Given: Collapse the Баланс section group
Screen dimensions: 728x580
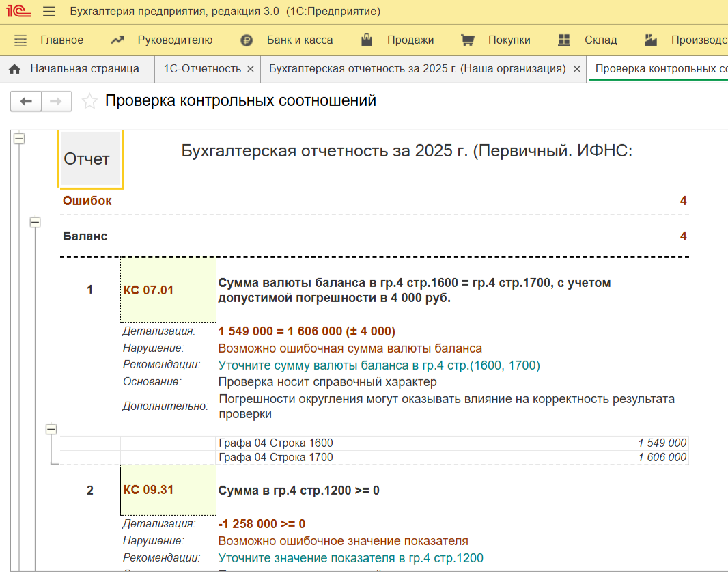Looking at the screenshot, I should 35,223.
